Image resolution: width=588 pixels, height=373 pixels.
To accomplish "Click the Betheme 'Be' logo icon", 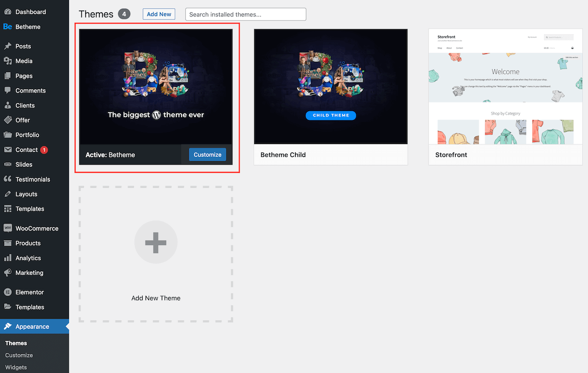I will tap(7, 27).
